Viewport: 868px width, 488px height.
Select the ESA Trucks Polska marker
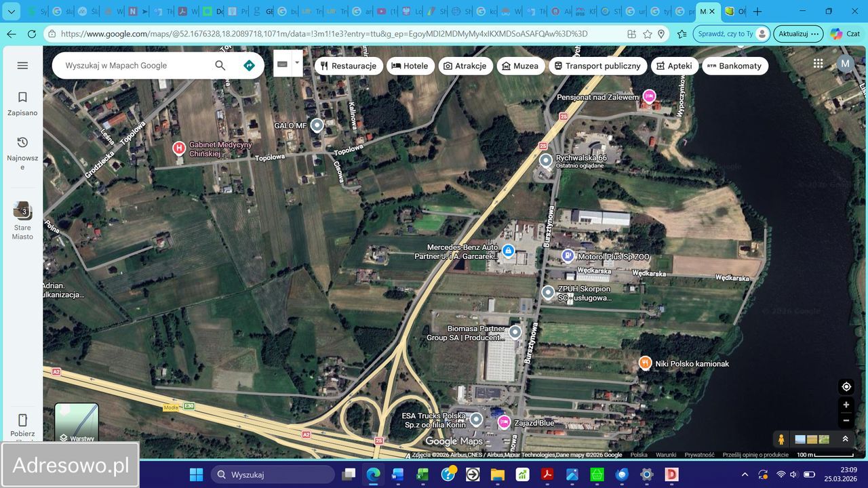(x=476, y=420)
